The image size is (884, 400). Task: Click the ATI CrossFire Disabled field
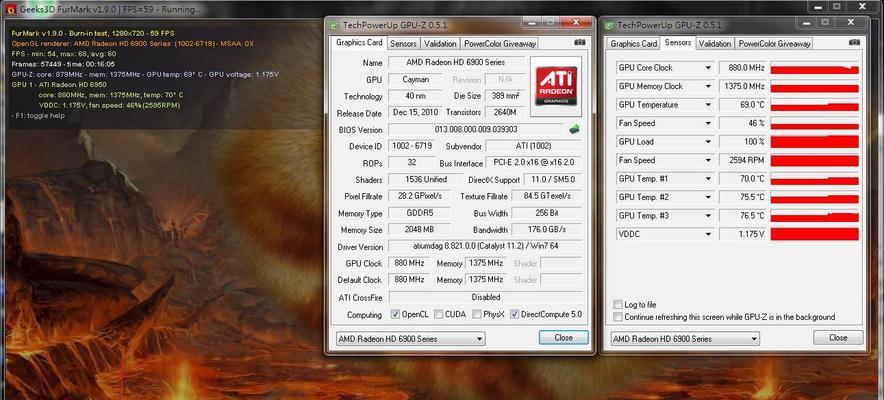[x=485, y=296]
